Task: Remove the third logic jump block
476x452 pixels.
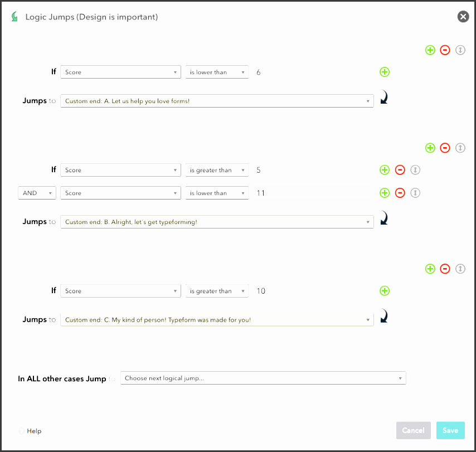Action: pos(445,269)
